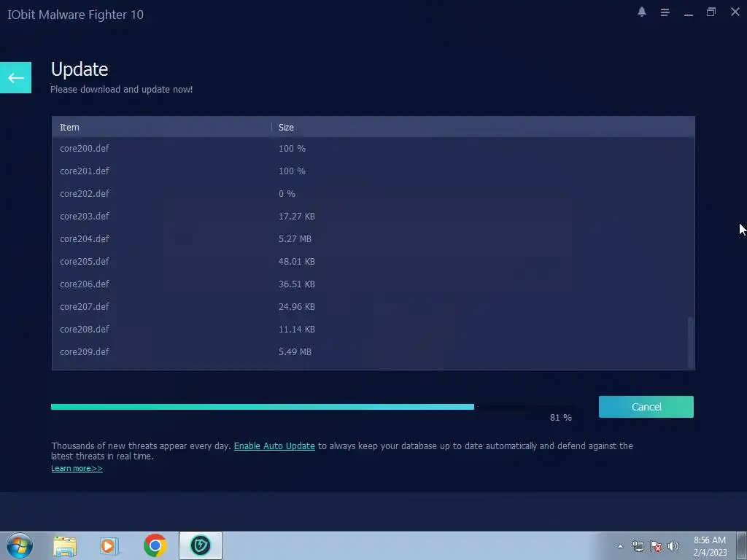Image resolution: width=747 pixels, height=560 pixels.
Task: Click the 48.01 KB size value
Action: click(x=296, y=262)
